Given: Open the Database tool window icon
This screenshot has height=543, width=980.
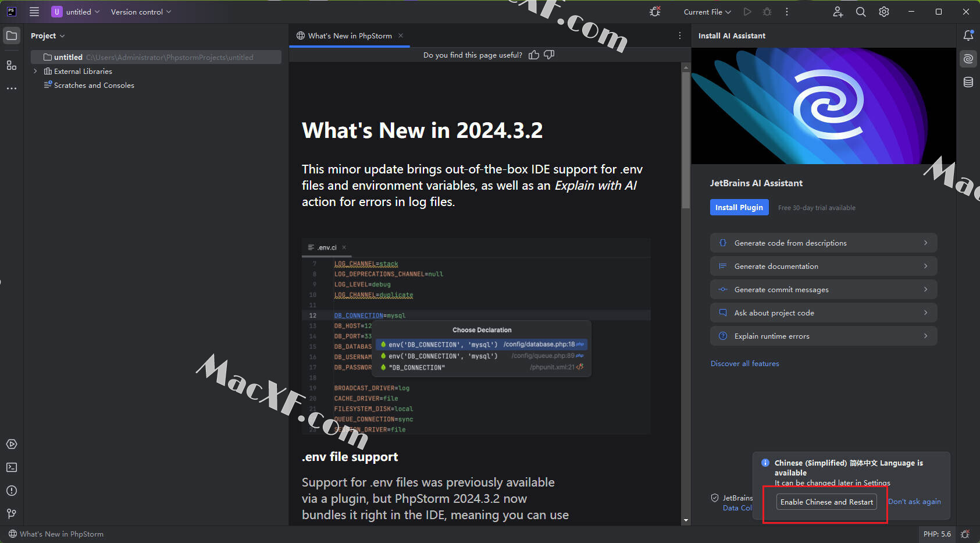Looking at the screenshot, I should (x=968, y=82).
